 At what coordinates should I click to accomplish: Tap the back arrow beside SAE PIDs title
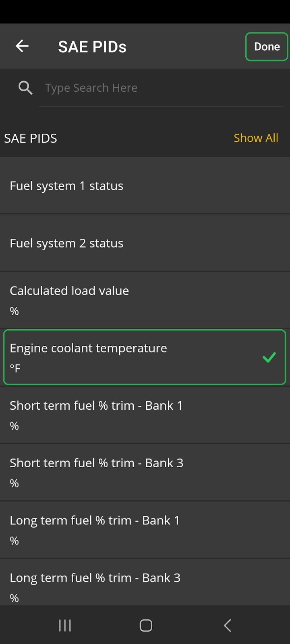pyautogui.click(x=22, y=46)
